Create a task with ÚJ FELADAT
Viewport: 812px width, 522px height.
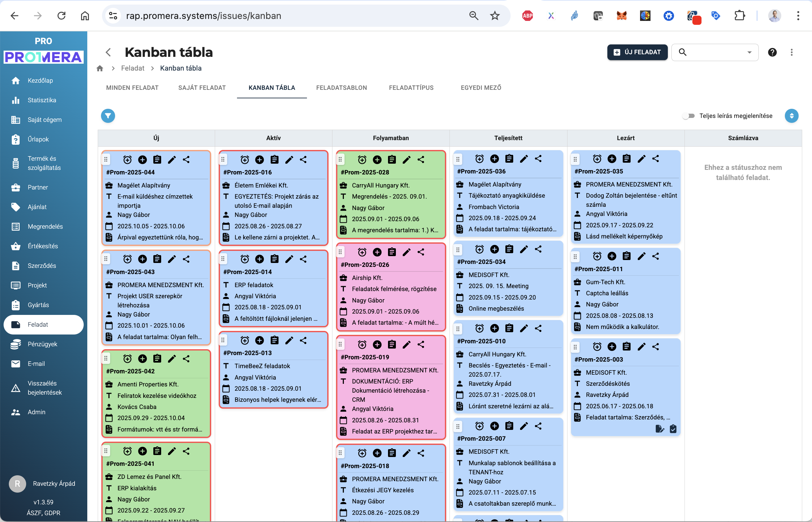[x=637, y=52]
